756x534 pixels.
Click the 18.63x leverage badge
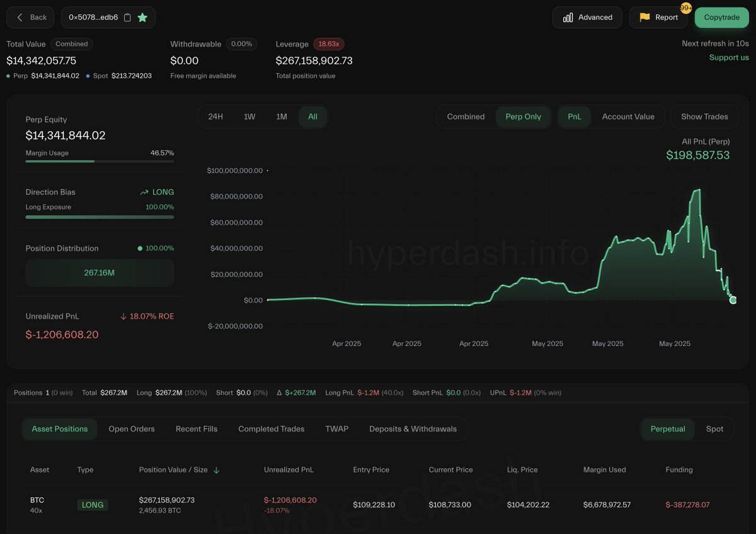(329, 44)
